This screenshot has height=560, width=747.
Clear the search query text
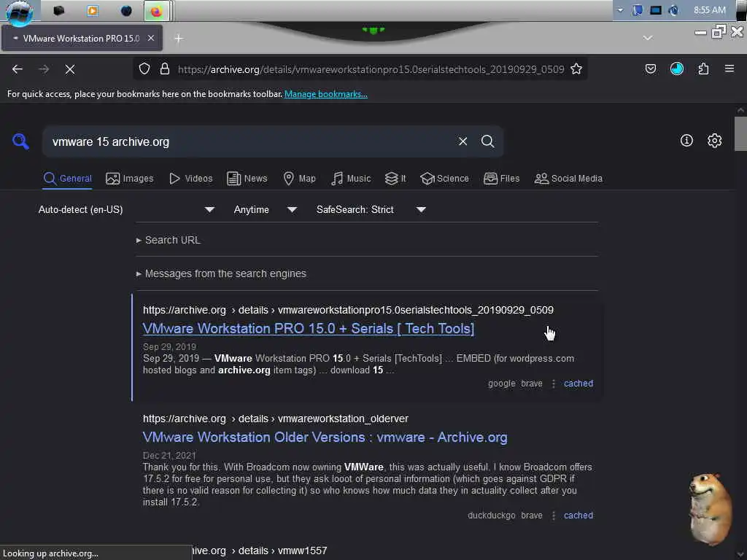click(462, 141)
